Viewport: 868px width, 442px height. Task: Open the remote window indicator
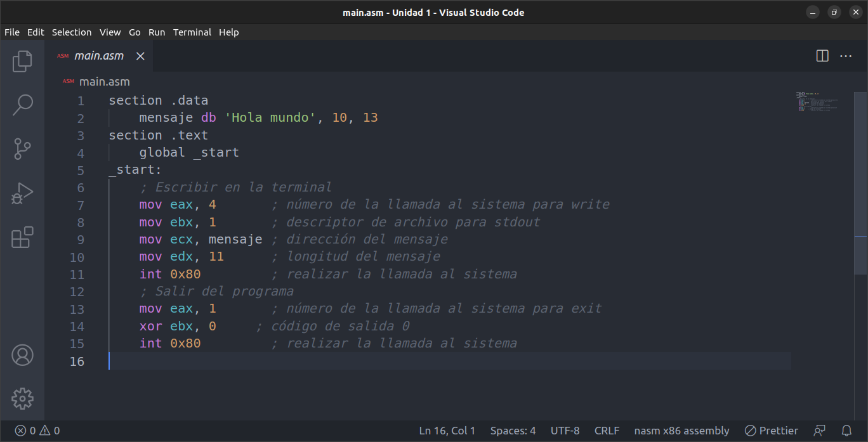(x=819, y=430)
